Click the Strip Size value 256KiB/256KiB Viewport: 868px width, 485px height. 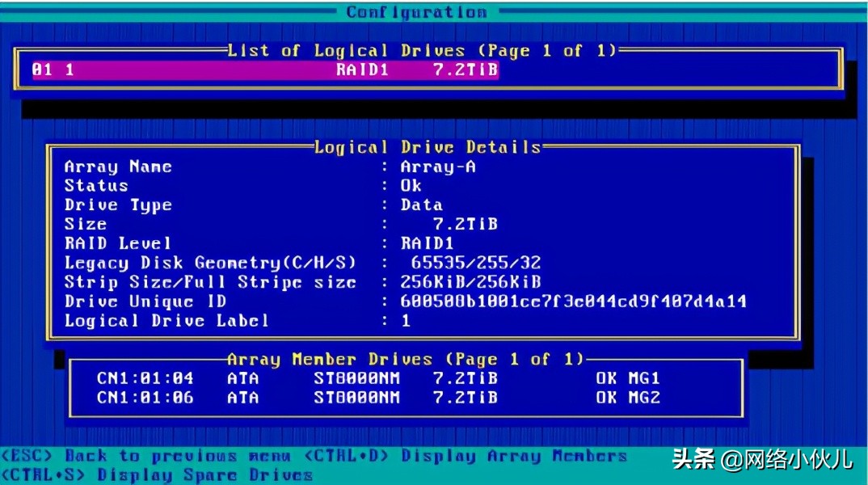click(470, 282)
